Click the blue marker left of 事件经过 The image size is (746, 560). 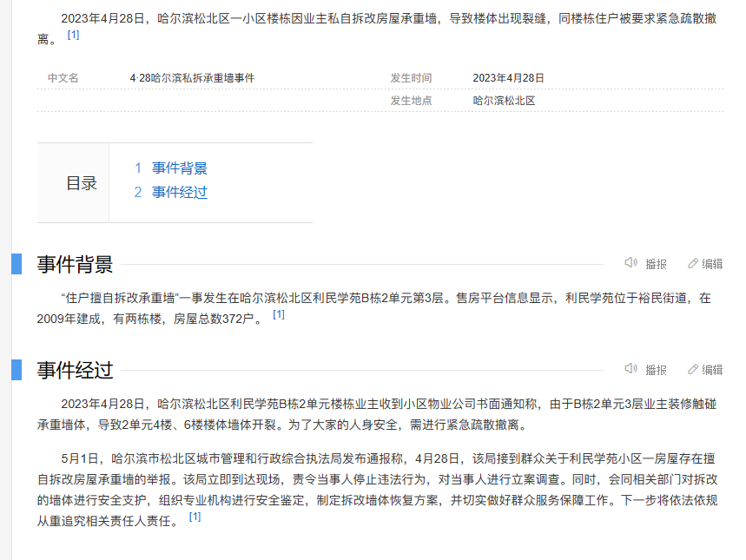[x=17, y=370]
